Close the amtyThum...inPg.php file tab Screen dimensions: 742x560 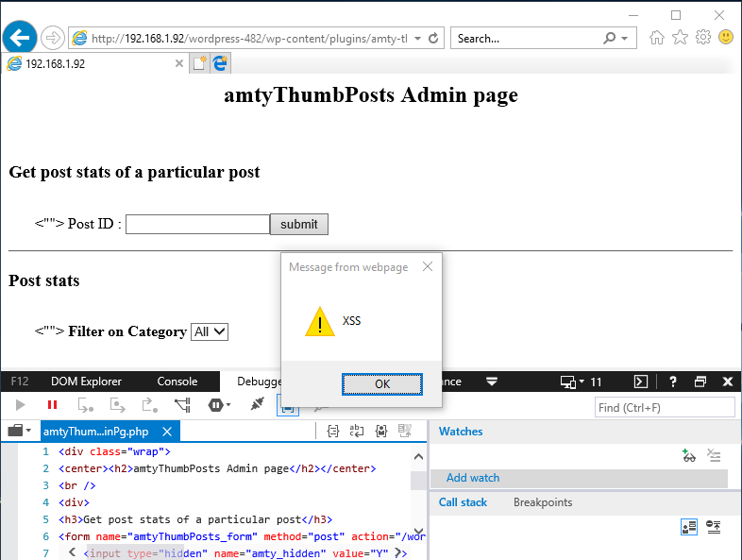click(167, 432)
